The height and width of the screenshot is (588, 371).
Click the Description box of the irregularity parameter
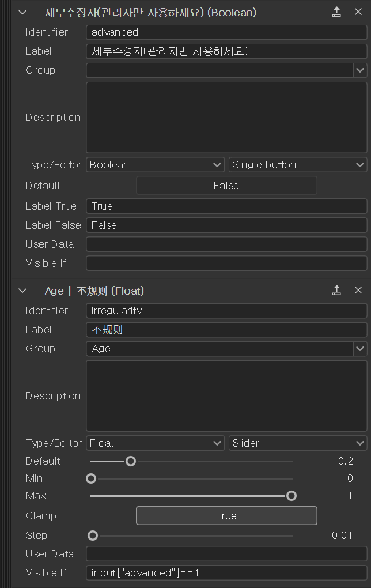tap(226, 395)
